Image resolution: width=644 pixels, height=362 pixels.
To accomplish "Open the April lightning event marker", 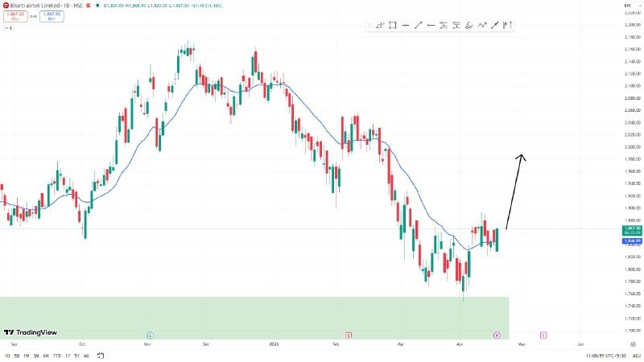I will [497, 335].
